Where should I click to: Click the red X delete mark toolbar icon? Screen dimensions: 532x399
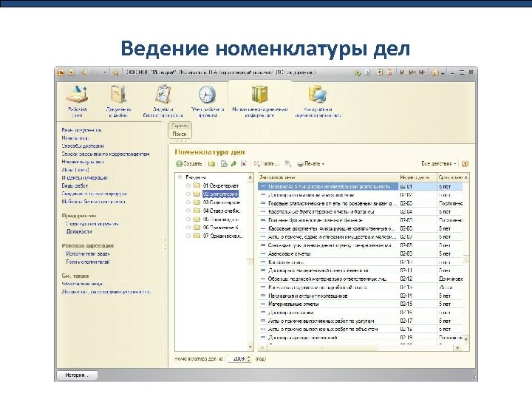pyautogui.click(x=244, y=164)
